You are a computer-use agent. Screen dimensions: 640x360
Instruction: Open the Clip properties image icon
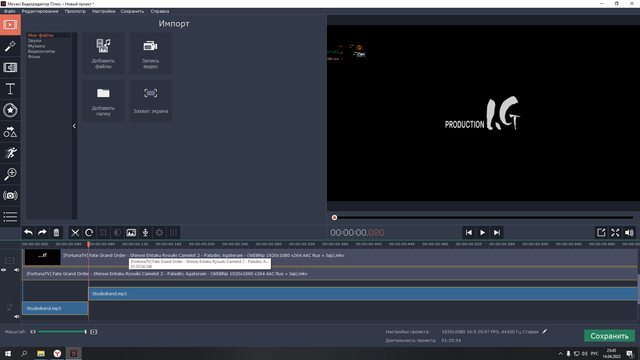pos(131,233)
